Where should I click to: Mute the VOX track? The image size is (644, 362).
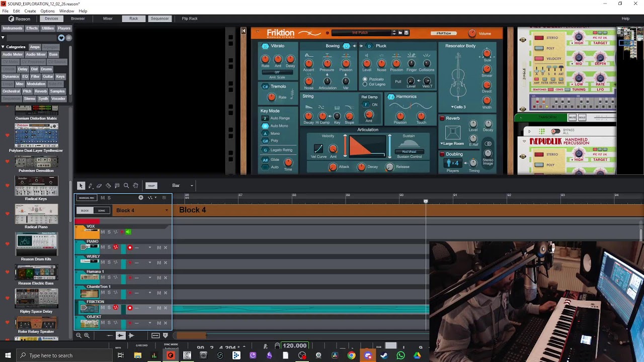point(103,232)
